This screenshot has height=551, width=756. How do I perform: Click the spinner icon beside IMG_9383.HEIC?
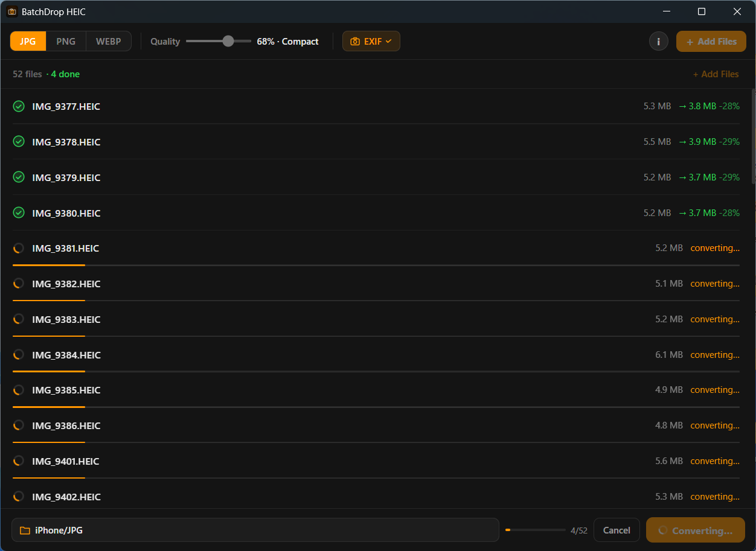coord(19,319)
